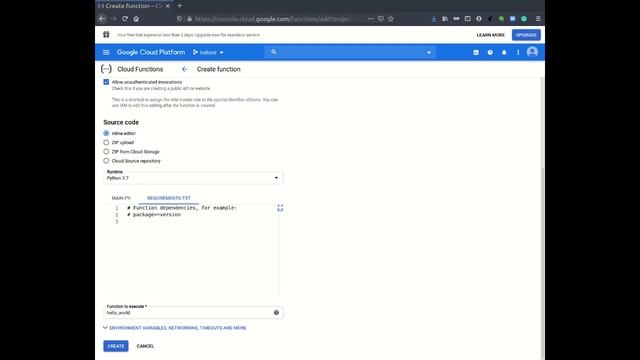Click the Cloud Functions product logo icon
The width and height of the screenshot is (640, 360).
click(106, 69)
